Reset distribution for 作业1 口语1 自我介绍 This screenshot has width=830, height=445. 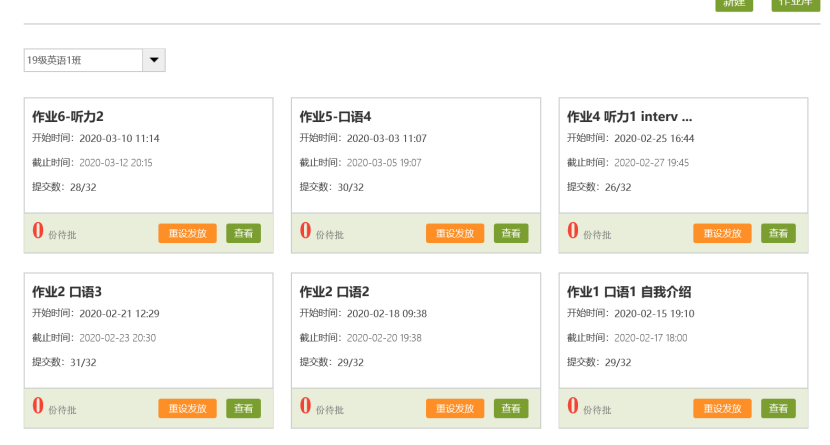point(722,408)
